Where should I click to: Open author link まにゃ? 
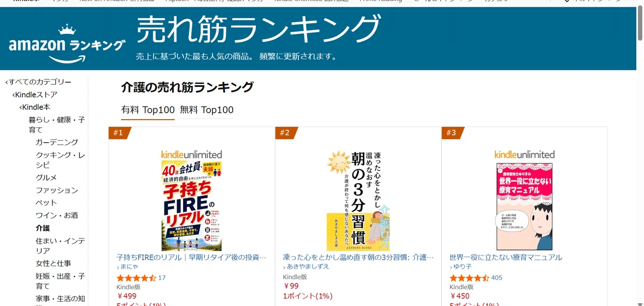129,267
